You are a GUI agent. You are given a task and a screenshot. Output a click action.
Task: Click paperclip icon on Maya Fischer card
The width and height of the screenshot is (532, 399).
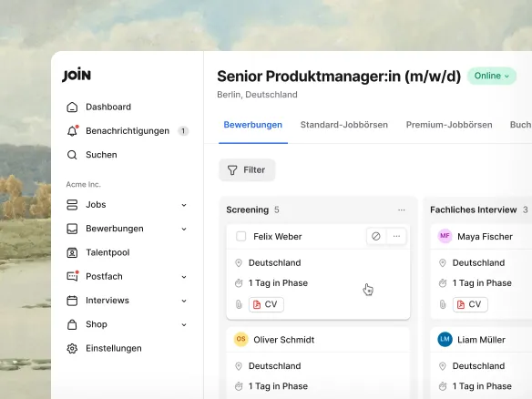pos(443,304)
